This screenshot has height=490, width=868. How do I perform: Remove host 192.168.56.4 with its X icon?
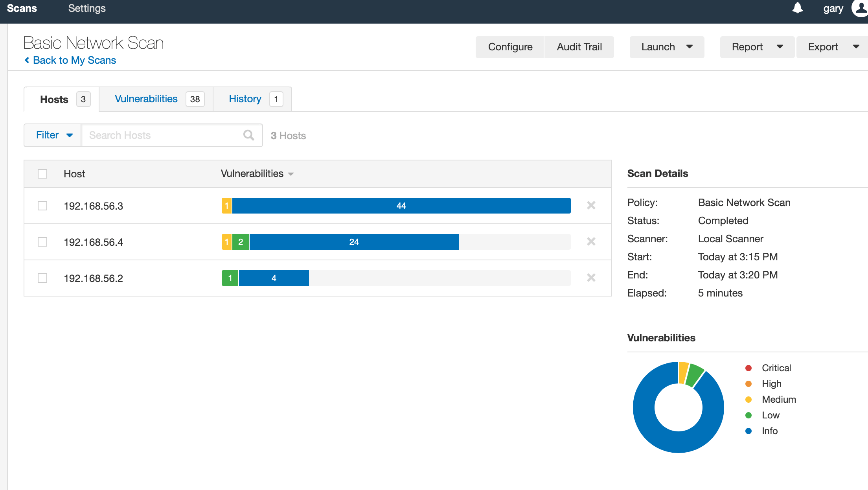pyautogui.click(x=591, y=241)
